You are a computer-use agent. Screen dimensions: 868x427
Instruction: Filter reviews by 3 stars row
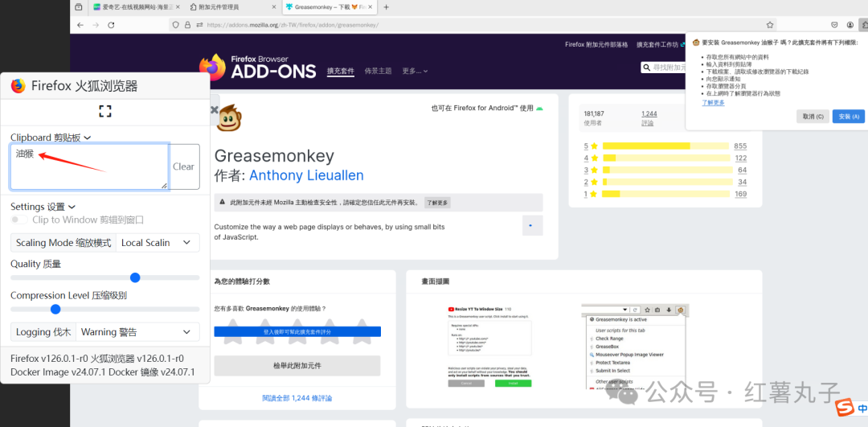pyautogui.click(x=665, y=170)
